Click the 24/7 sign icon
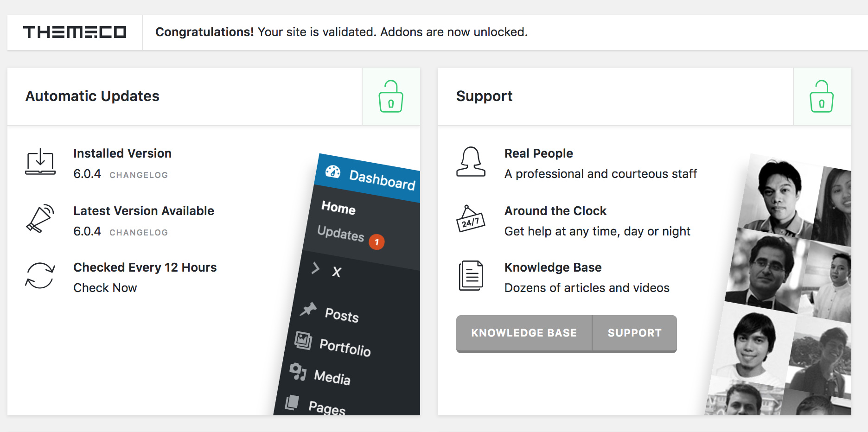 [x=471, y=219]
